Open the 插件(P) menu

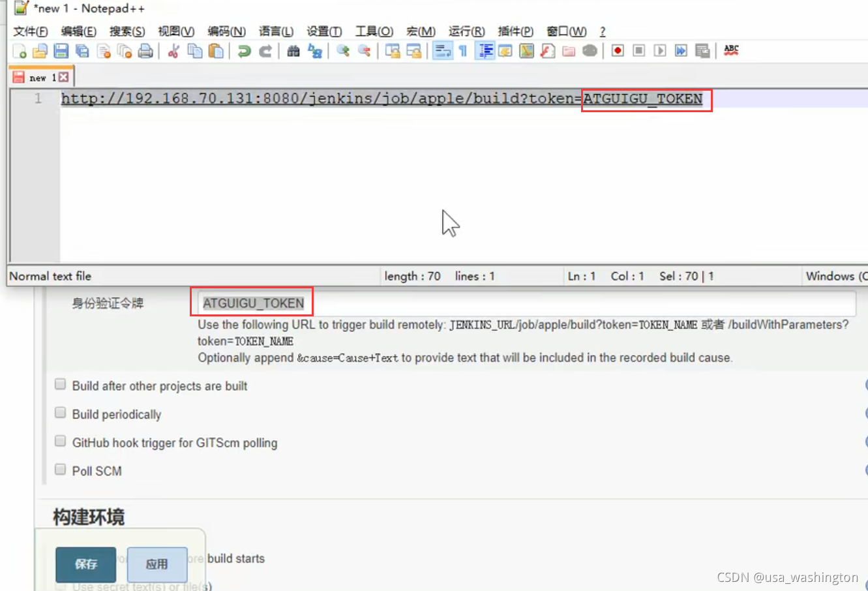(515, 31)
